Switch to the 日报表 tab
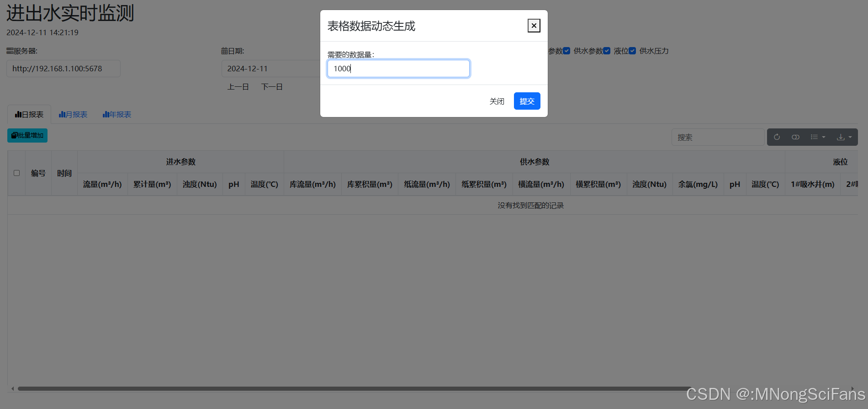The width and height of the screenshot is (868, 409). click(29, 114)
